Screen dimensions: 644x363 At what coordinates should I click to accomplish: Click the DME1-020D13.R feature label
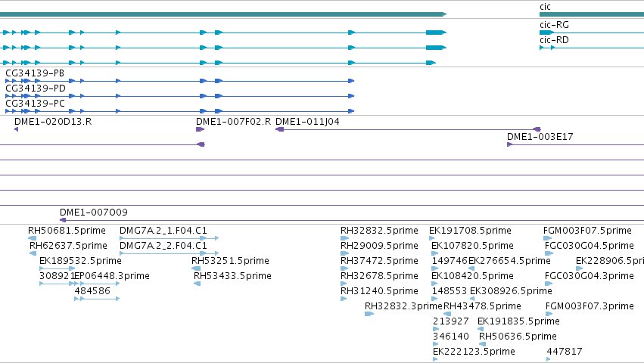click(53, 122)
